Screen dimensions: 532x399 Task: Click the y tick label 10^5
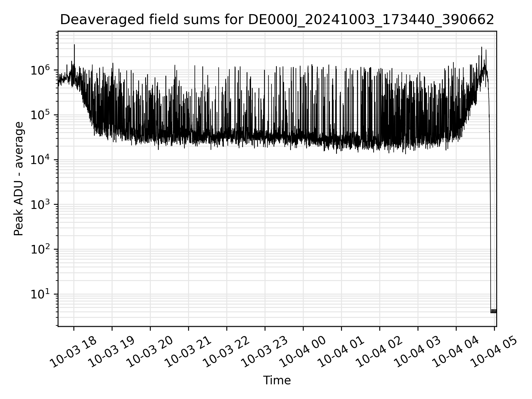(x=40, y=114)
